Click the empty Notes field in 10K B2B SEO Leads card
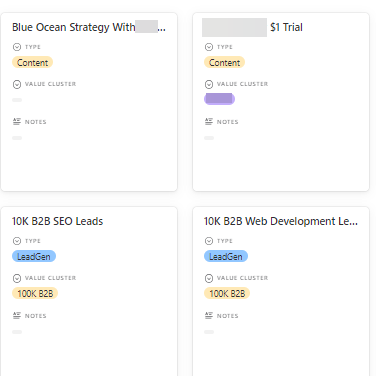Image resolution: width=376 pixels, height=376 pixels. point(17,332)
